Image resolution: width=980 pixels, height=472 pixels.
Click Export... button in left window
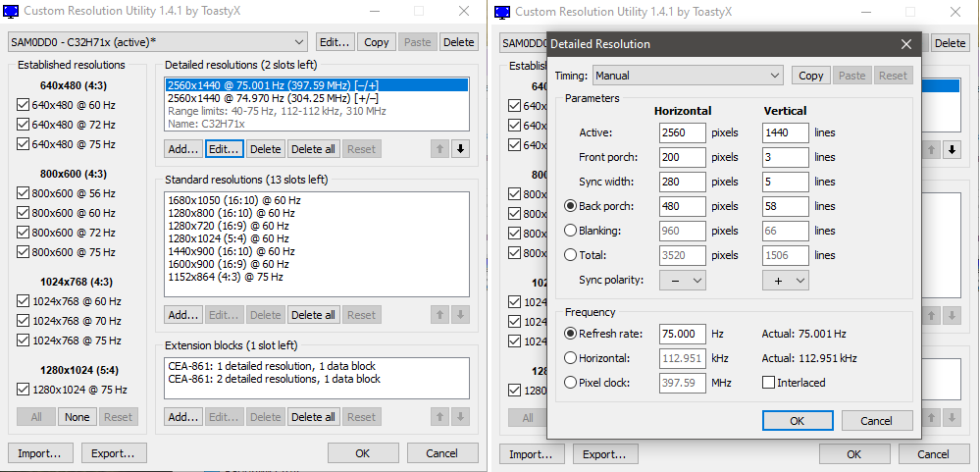(113, 454)
